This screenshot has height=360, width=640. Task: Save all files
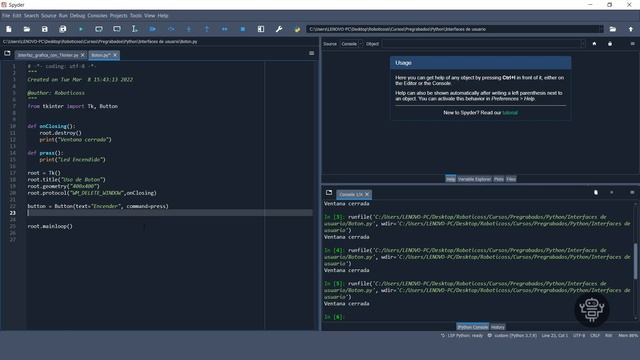point(62,29)
